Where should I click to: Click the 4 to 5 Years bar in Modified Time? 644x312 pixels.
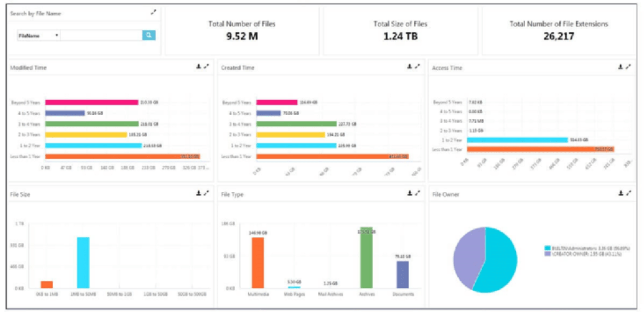(65, 113)
